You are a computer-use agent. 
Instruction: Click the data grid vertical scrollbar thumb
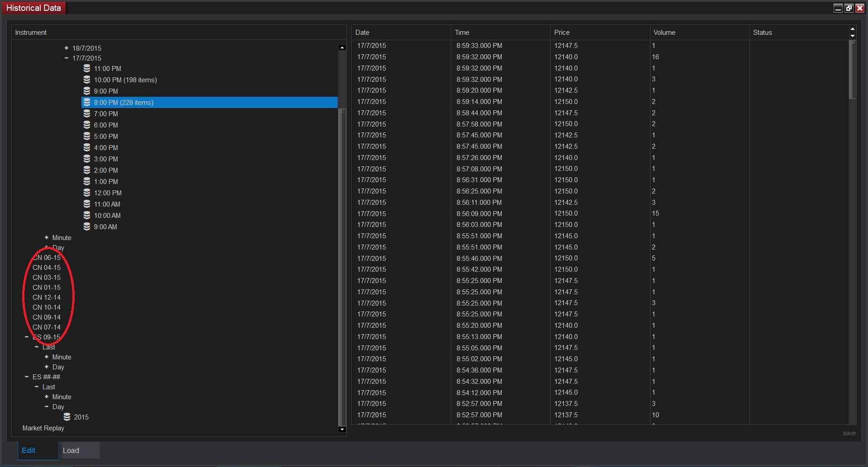(853, 70)
